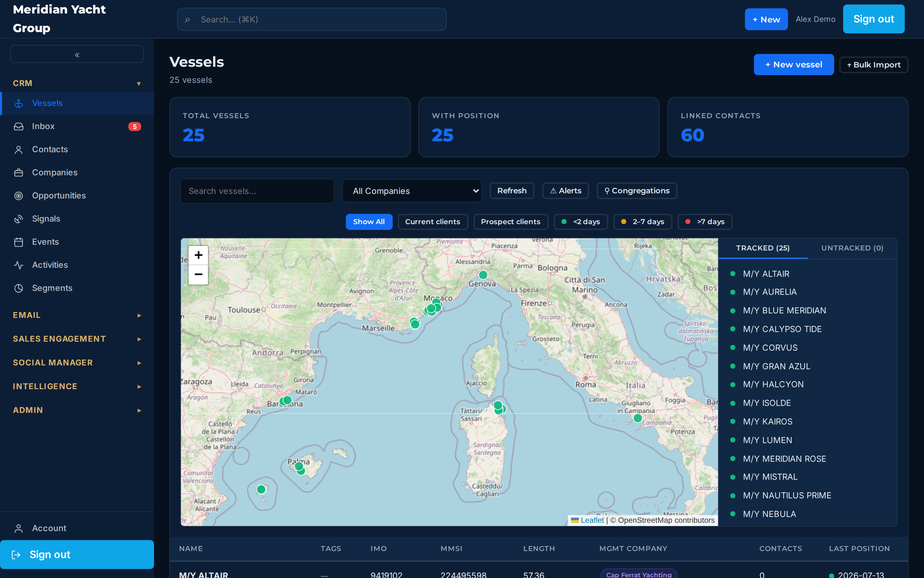Image resolution: width=924 pixels, height=578 pixels.
Task: Click the top-right Sign out button
Action: point(874,19)
